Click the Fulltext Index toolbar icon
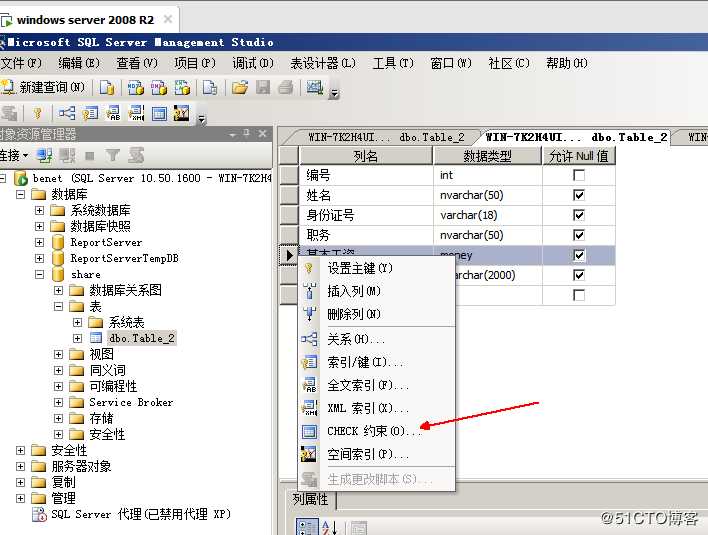 113,113
